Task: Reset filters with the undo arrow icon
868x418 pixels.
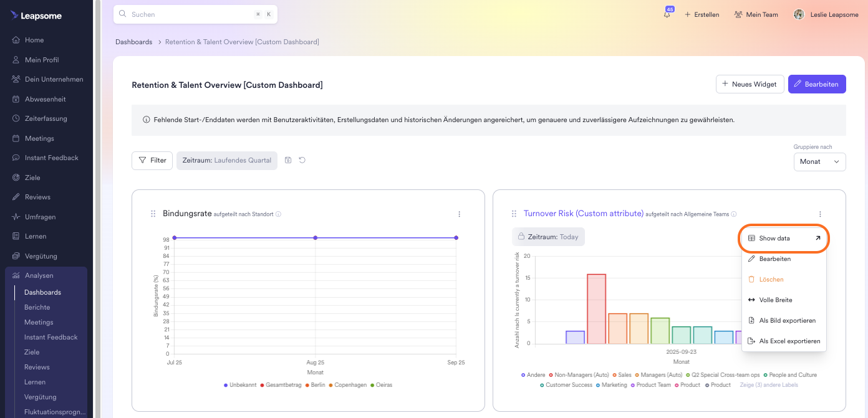Action: (x=302, y=160)
